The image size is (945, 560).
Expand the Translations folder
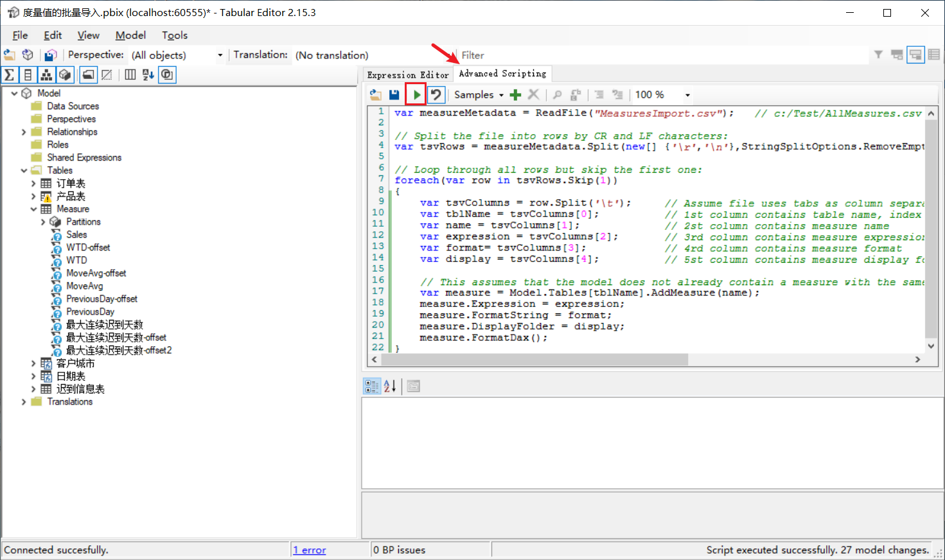(x=24, y=402)
